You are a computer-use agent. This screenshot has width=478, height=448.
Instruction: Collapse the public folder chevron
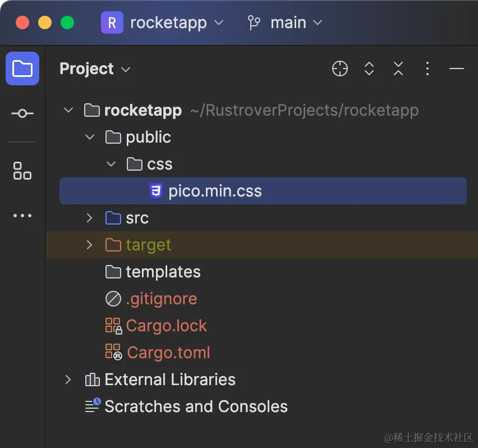click(90, 137)
